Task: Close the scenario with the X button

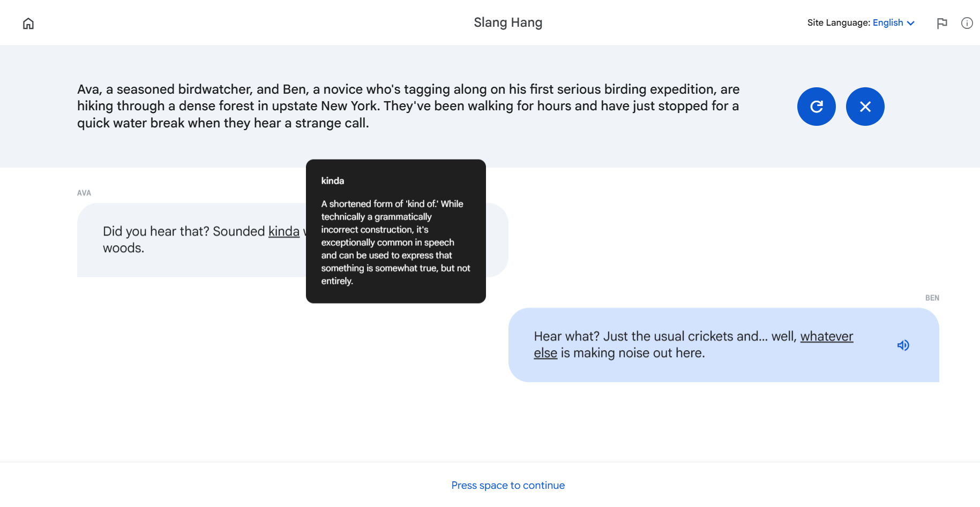Action: (865, 107)
